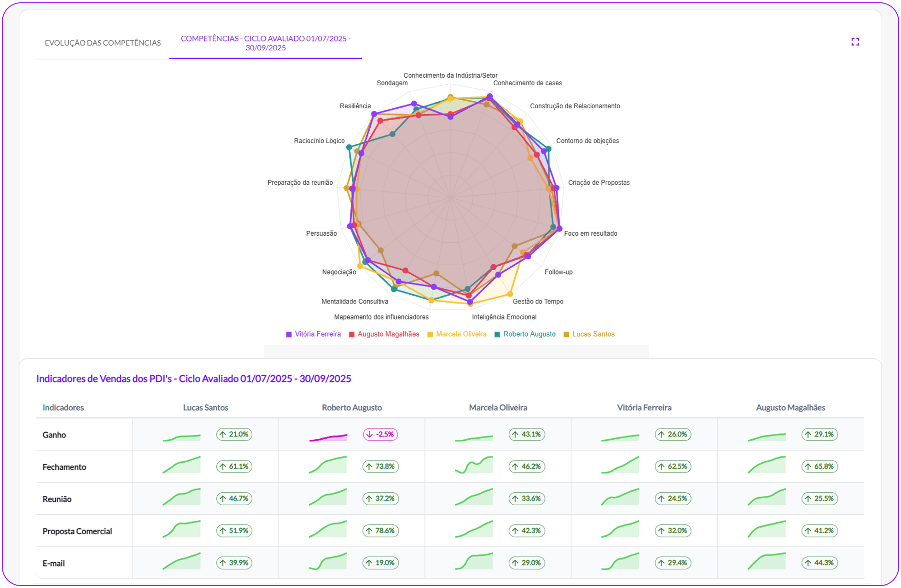Click Roberto Augusto's -2.5% Ganho badge
The width and height of the screenshot is (901, 588).
380,434
